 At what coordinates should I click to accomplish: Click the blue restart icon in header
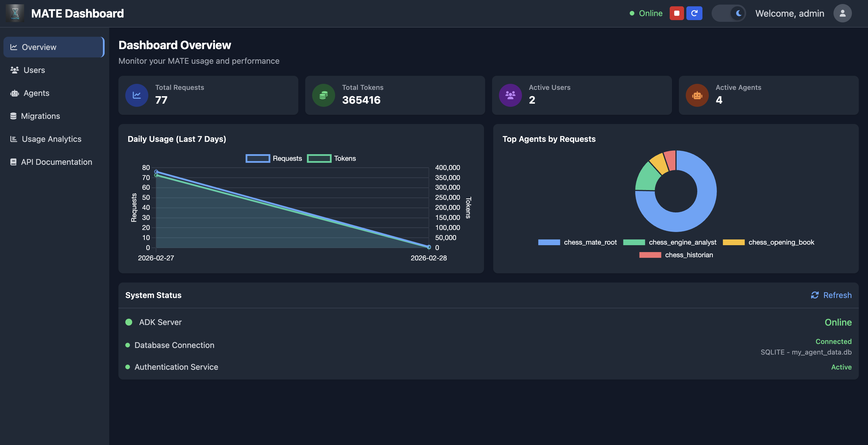tap(694, 13)
